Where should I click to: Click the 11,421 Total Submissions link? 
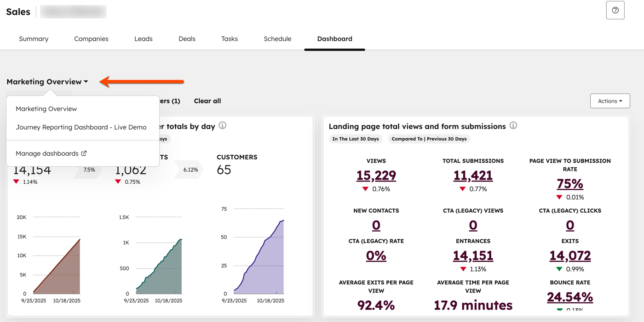pyautogui.click(x=473, y=175)
